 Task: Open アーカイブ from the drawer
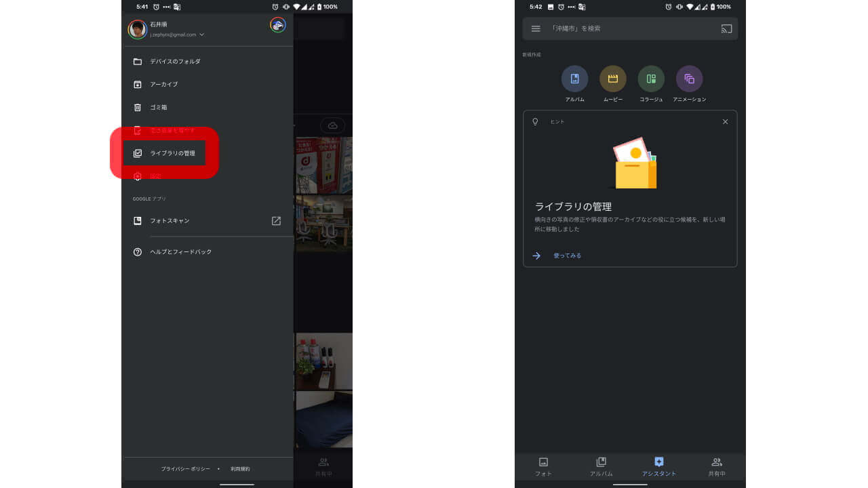[x=163, y=85]
